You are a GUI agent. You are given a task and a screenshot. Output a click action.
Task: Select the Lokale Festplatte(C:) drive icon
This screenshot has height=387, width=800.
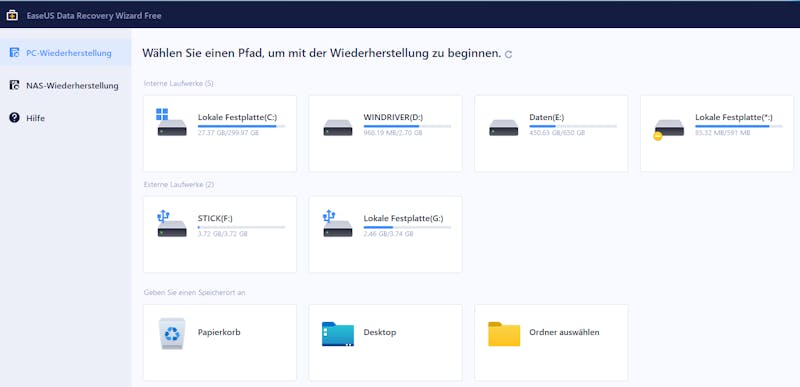pyautogui.click(x=171, y=122)
